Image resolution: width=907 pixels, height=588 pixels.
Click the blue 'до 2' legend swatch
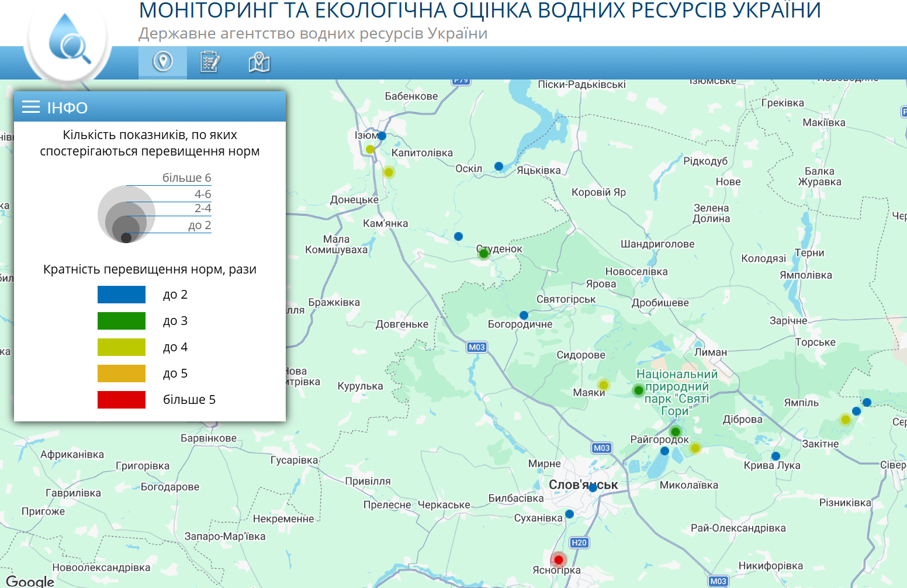(122, 295)
